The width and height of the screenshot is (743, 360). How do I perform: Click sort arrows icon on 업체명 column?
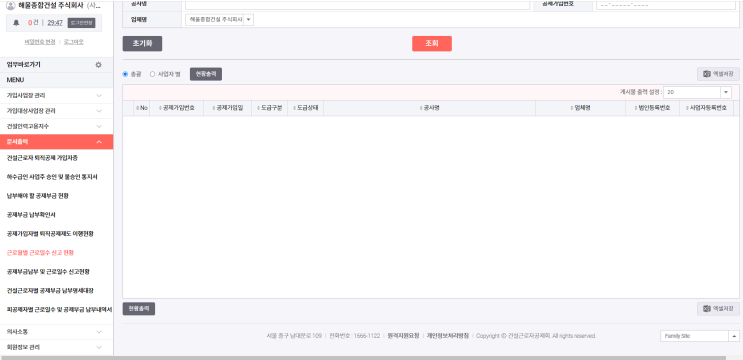pos(571,108)
